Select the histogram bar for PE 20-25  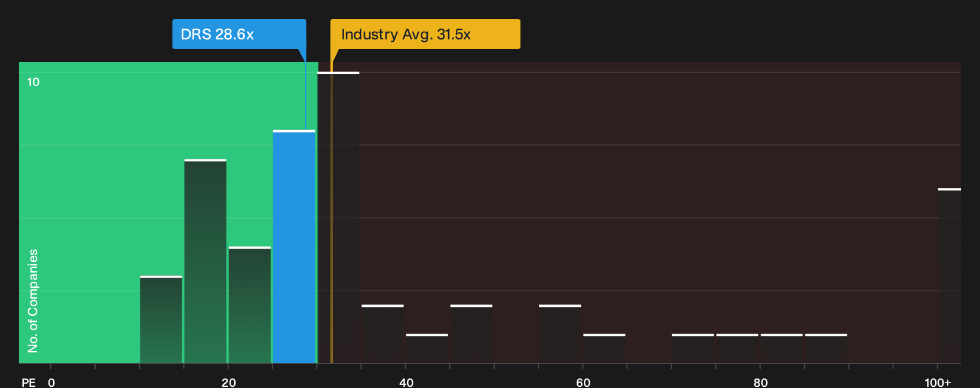coord(250,304)
